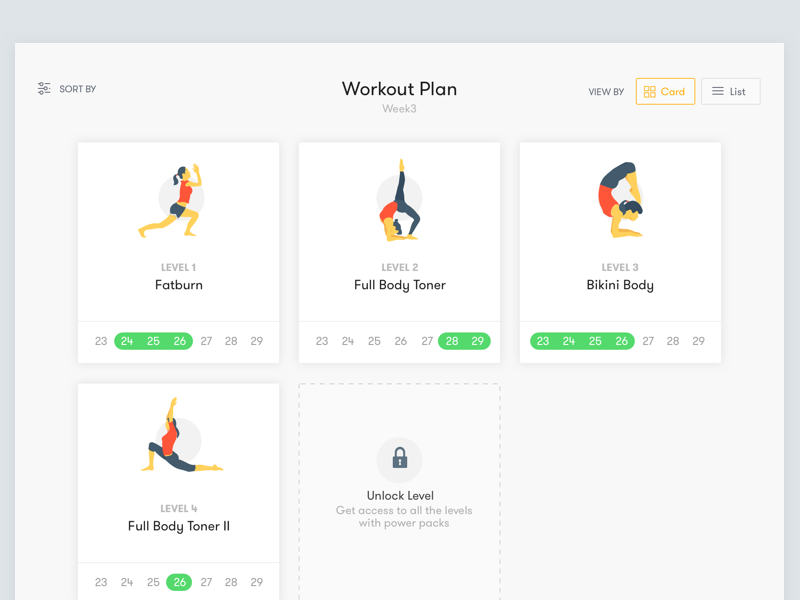This screenshot has height=600, width=800.
Task: Select day 23 on Full Body Toner card
Action: (x=322, y=341)
